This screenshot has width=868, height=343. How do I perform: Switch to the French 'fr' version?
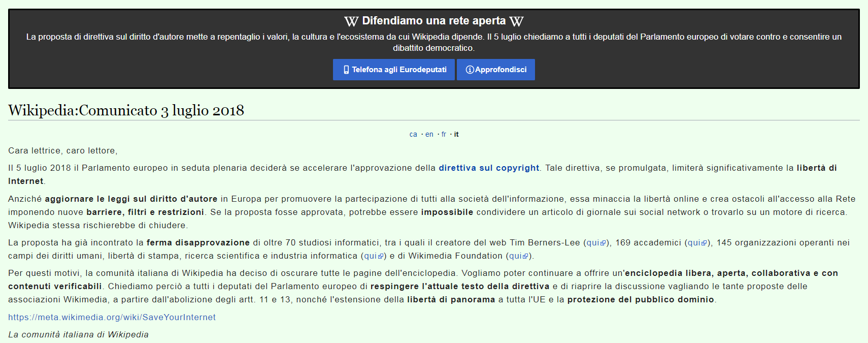(x=444, y=135)
